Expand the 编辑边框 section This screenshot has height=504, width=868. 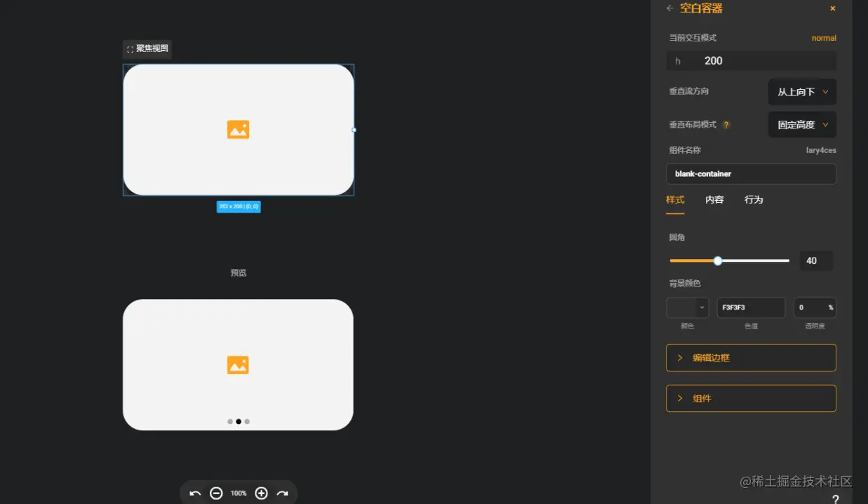(x=751, y=357)
